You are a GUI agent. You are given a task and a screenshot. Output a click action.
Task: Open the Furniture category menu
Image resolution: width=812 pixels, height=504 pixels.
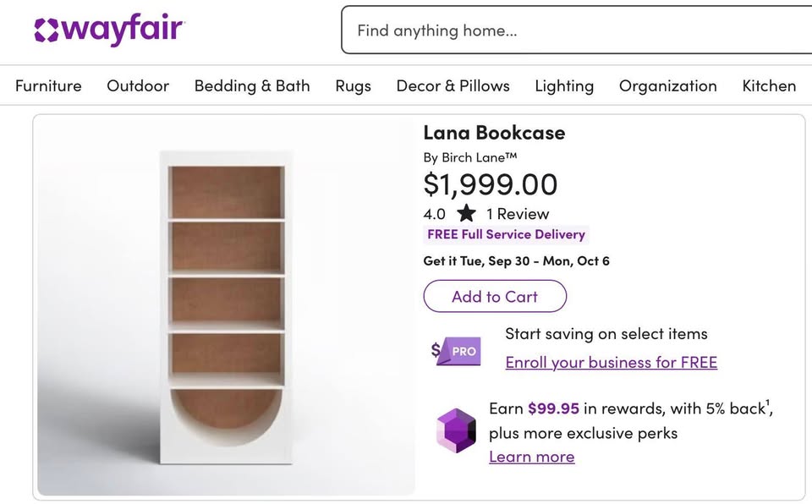pos(48,86)
